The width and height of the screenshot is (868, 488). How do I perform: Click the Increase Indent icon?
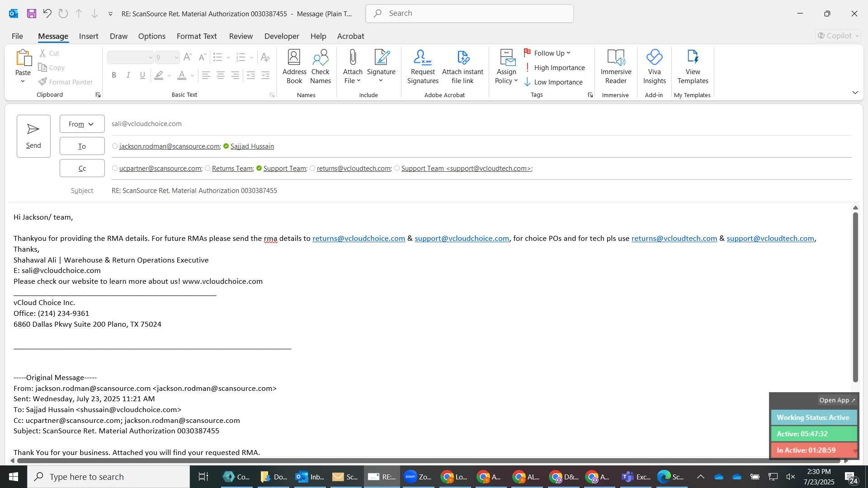(x=266, y=75)
